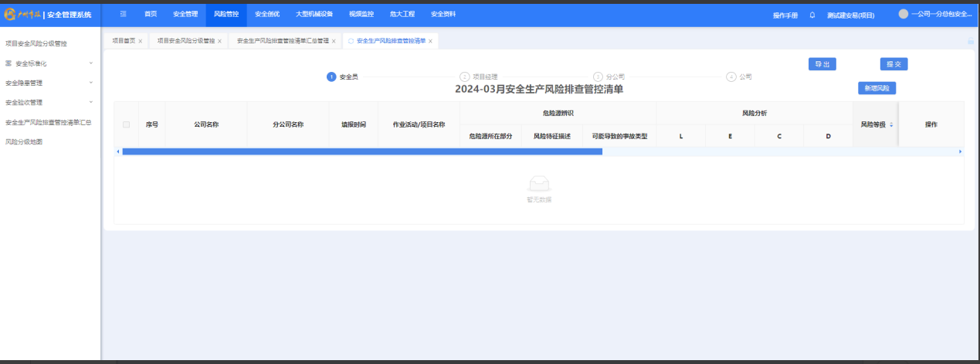
Task: Click the table's horizontal scrollbar thumb
Action: pyautogui.click(x=361, y=151)
